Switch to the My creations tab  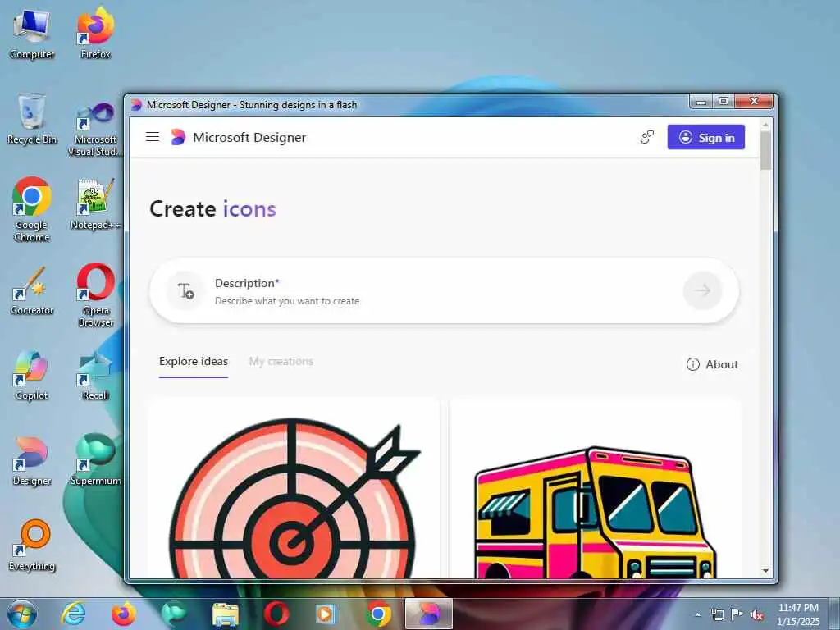[281, 362]
